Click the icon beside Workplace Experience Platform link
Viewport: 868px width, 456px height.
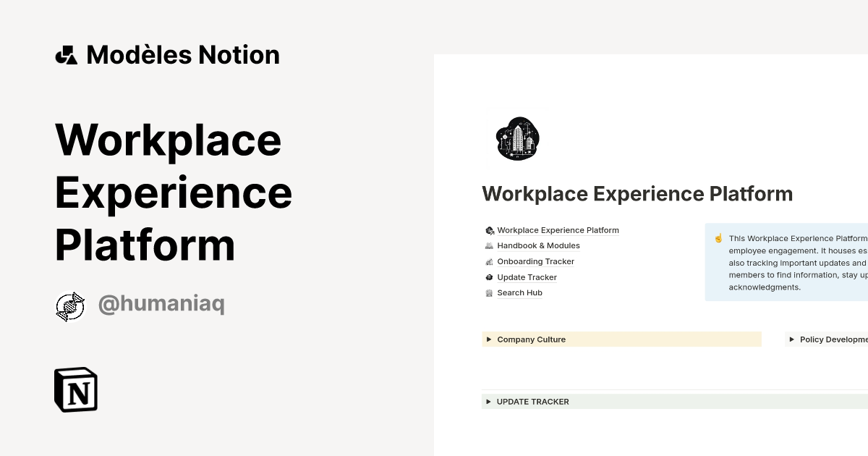pos(488,229)
